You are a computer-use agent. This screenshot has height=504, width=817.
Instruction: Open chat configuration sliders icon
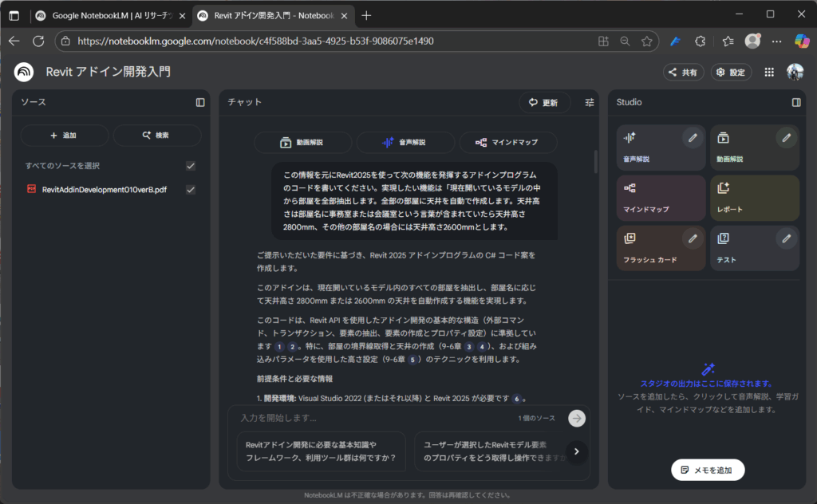(x=590, y=102)
